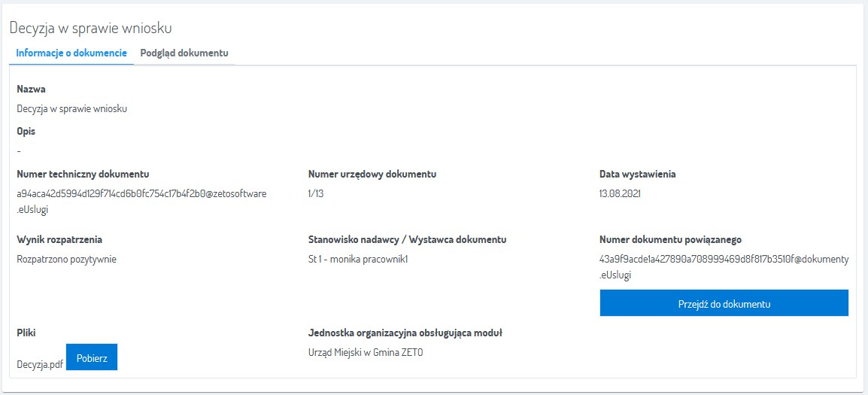The height and width of the screenshot is (395, 868).
Task: Click the Numer urzędowy dokumentu label
Action: 372,175
